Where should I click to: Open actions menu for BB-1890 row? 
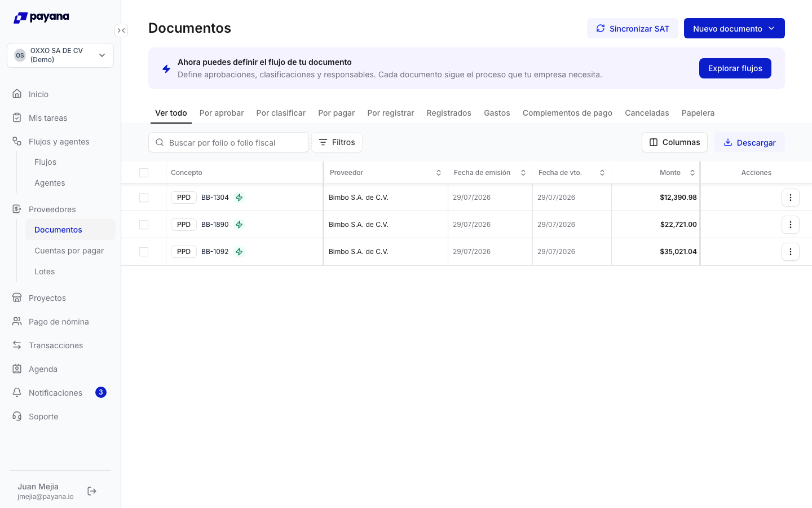(x=791, y=225)
